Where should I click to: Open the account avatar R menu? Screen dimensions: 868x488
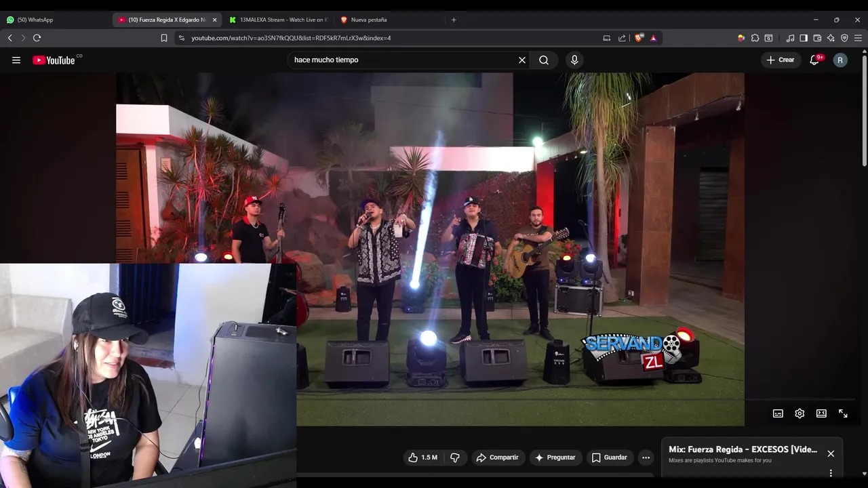point(840,60)
